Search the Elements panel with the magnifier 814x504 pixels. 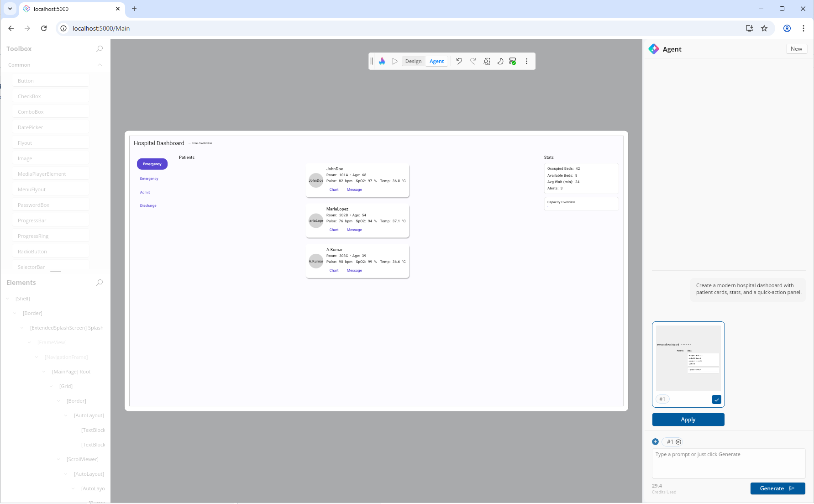point(100,283)
